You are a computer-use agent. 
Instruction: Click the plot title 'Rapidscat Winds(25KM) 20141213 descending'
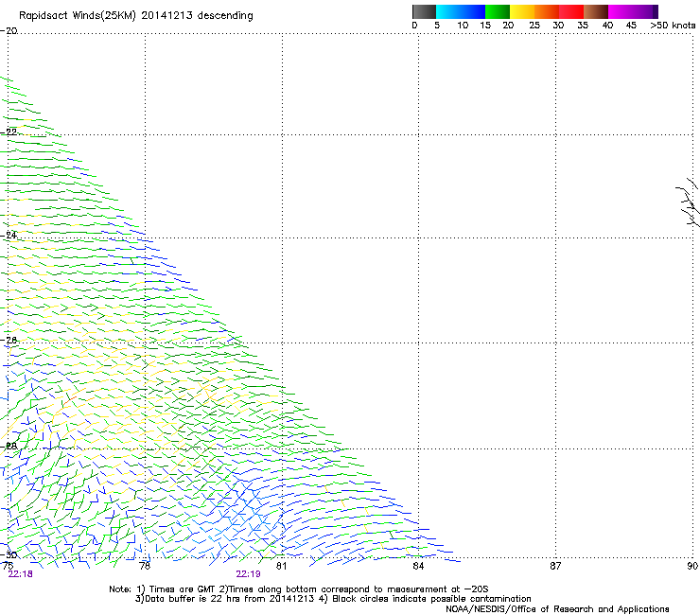136,16
